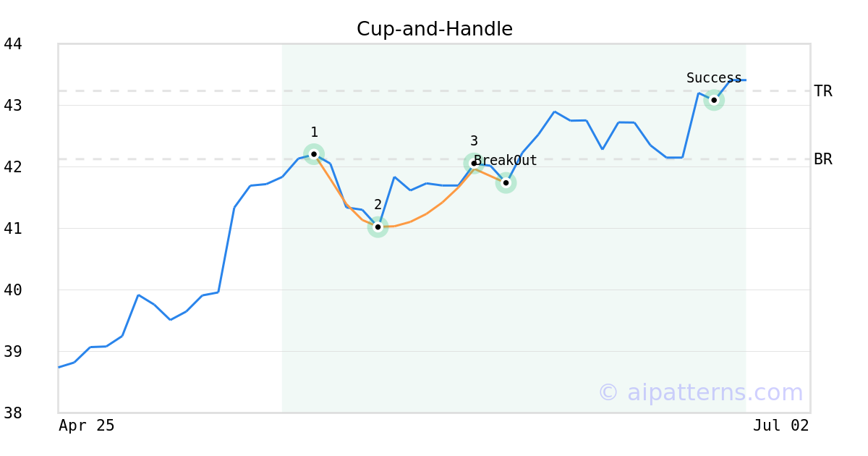Image resolution: width=868 pixels, height=456 pixels.
Task: Click the BR level label
Action: (823, 159)
